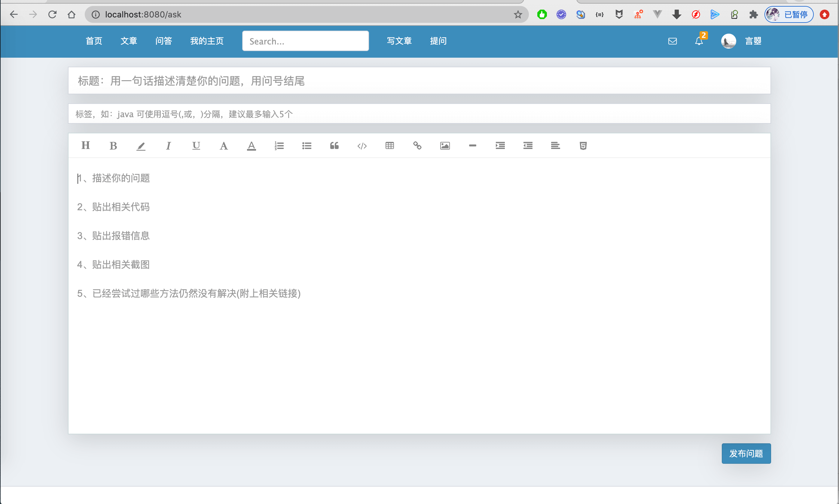This screenshot has width=839, height=504.
Task: Insert a table into the editor
Action: 390,146
